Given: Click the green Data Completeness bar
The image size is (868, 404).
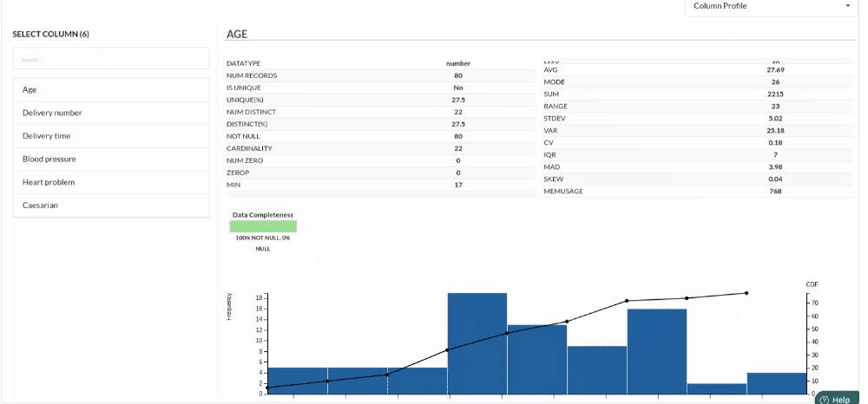Looking at the screenshot, I should click(x=264, y=226).
